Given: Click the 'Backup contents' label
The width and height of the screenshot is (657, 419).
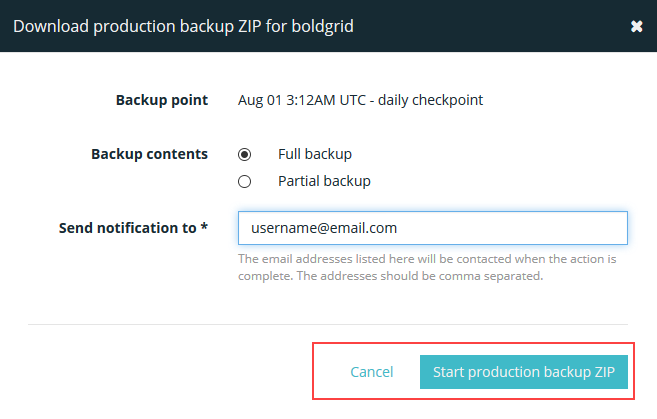Looking at the screenshot, I should [149, 154].
